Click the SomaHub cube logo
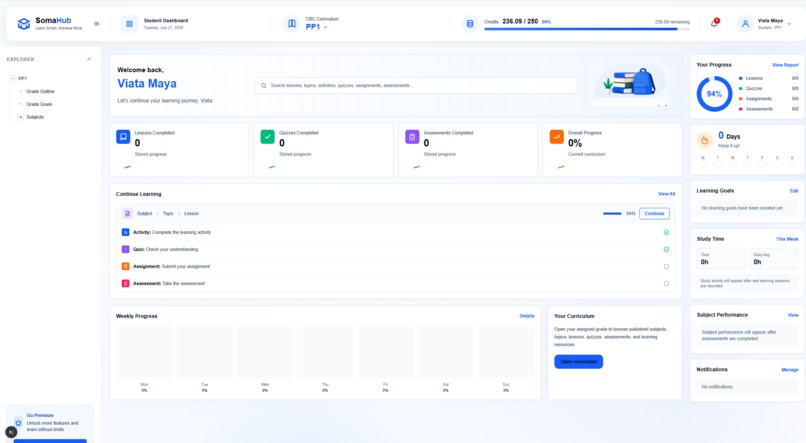 click(x=24, y=24)
